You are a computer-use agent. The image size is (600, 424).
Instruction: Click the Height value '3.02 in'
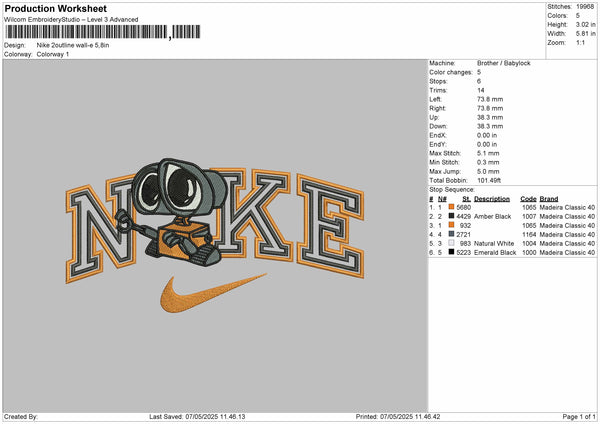pyautogui.click(x=585, y=24)
